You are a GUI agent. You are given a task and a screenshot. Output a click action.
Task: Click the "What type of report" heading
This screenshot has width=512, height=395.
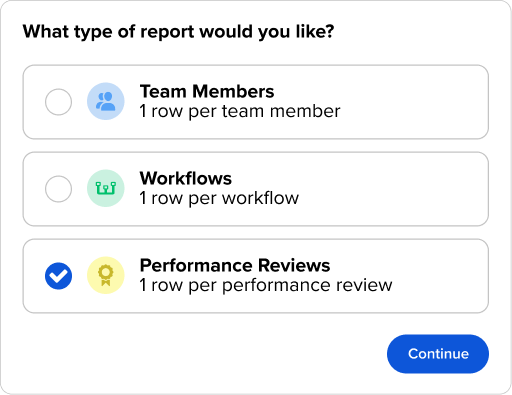(178, 32)
